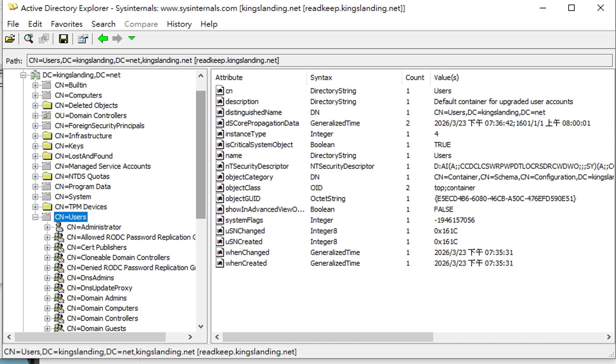Click the Save snapshot floppy disk icon
The image size is (616, 364).
tap(63, 39)
